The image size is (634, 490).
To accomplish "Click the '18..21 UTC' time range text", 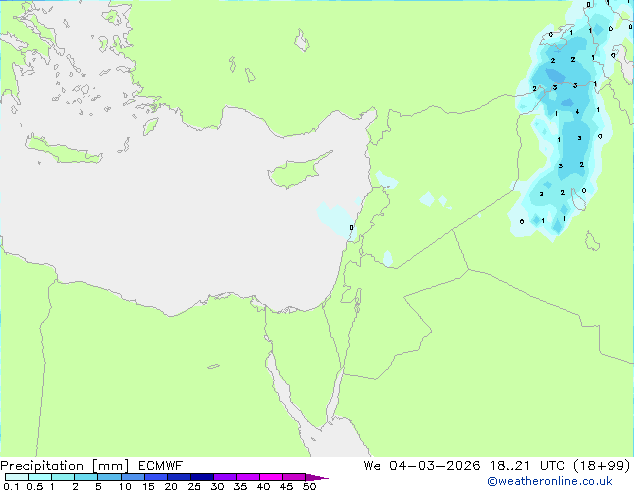I will (528, 466).
